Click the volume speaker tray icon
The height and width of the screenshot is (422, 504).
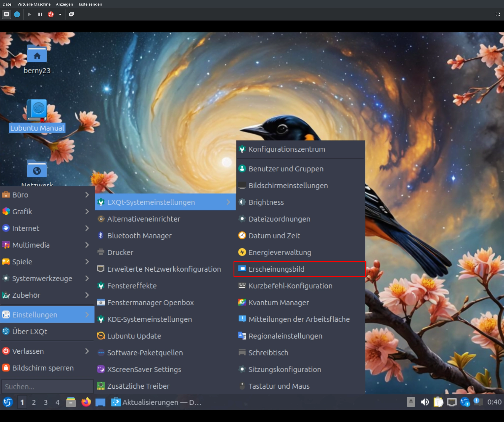[x=424, y=402]
